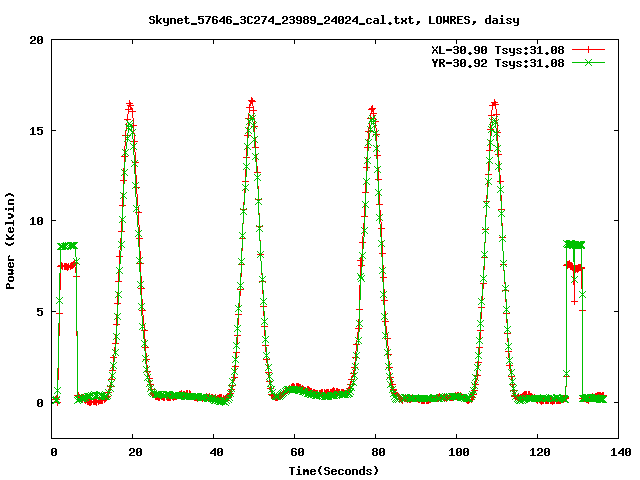Click the Power (Kelvin) y-axis label
Screen dimensions: 640x480
tap(11, 238)
